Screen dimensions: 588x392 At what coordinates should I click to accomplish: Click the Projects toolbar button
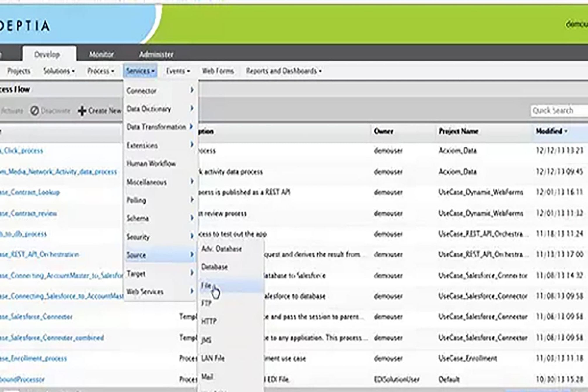coord(19,71)
